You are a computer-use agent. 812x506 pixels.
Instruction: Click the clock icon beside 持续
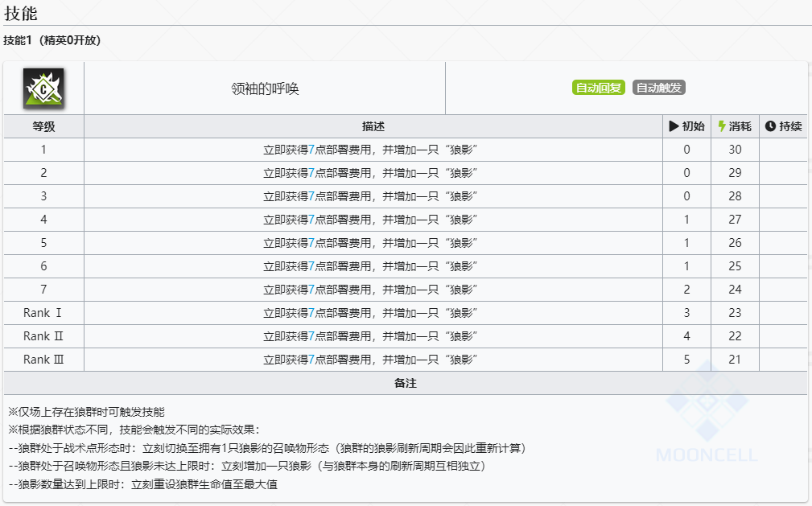pos(769,126)
